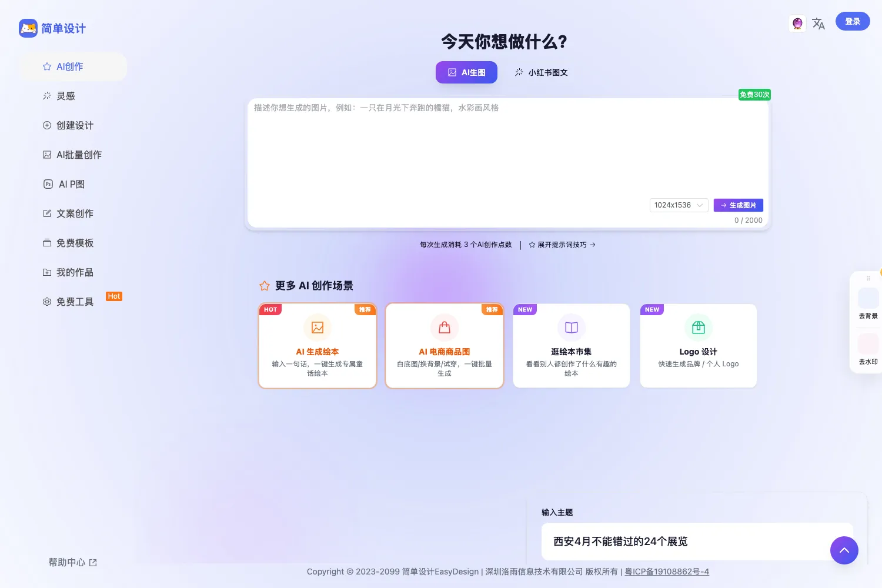882x588 pixels.
Task: Open 文案创作 in the sidebar
Action: [x=72, y=213]
